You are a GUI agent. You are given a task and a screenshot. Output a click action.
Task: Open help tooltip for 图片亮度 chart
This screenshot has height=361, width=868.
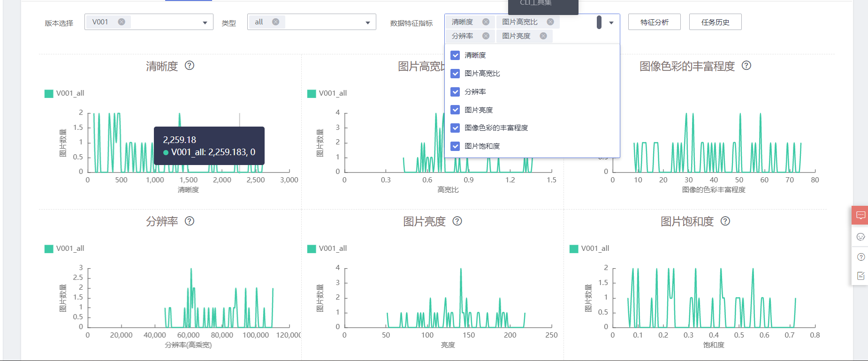(457, 221)
